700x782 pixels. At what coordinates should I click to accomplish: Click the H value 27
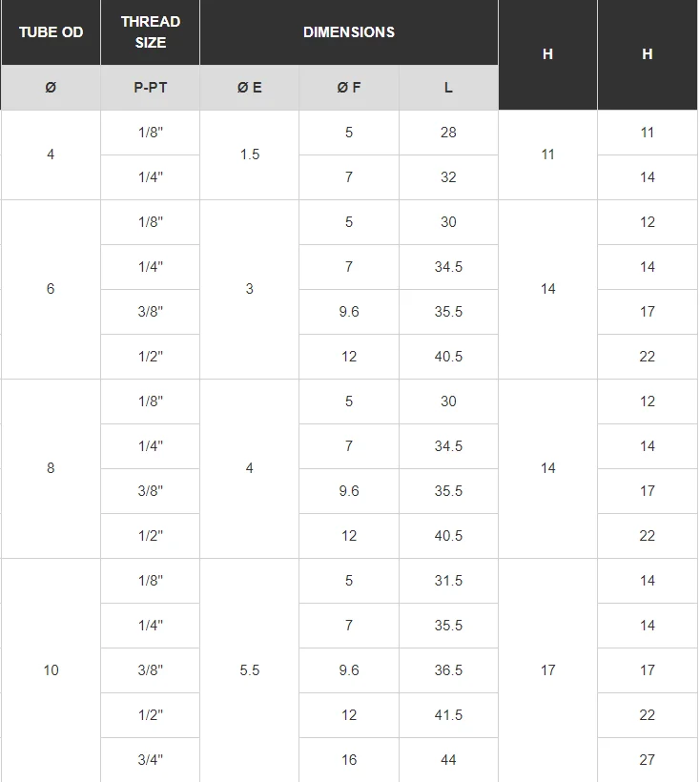pyautogui.click(x=648, y=760)
